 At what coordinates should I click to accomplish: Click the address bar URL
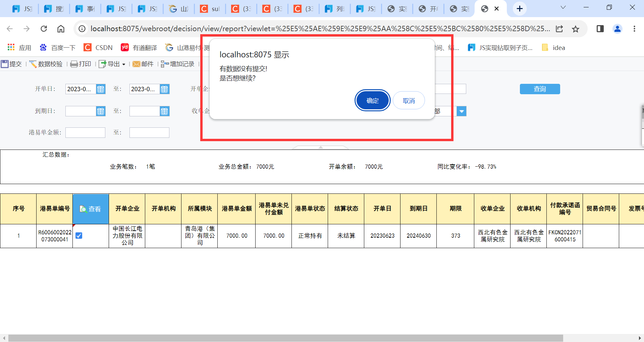[x=320, y=29]
